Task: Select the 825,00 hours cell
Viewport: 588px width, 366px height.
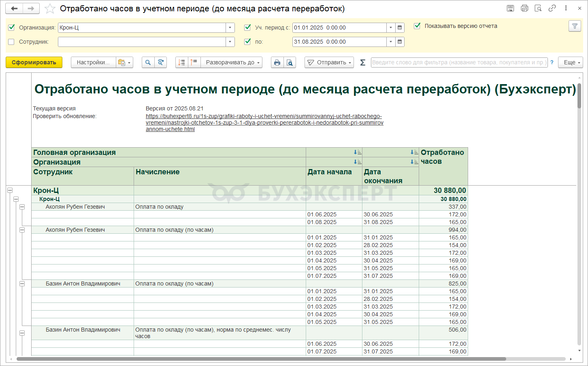Action: (x=443, y=283)
